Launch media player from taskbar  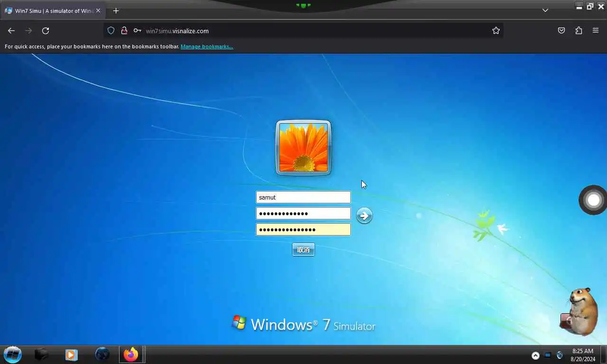click(71, 355)
